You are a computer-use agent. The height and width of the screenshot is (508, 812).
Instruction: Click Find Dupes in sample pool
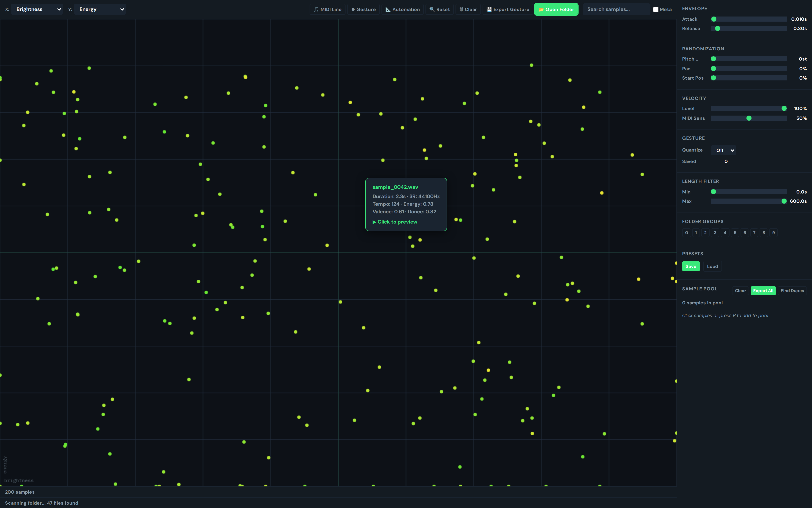[792, 291]
